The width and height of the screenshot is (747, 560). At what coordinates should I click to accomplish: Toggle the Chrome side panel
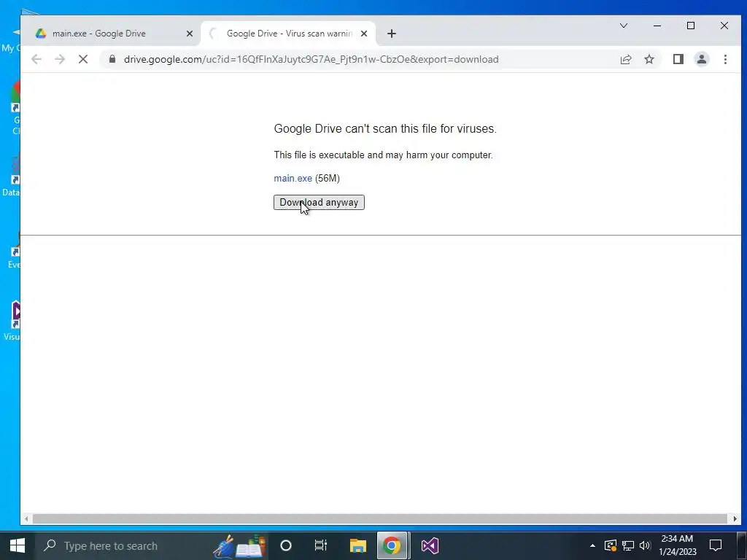678,59
